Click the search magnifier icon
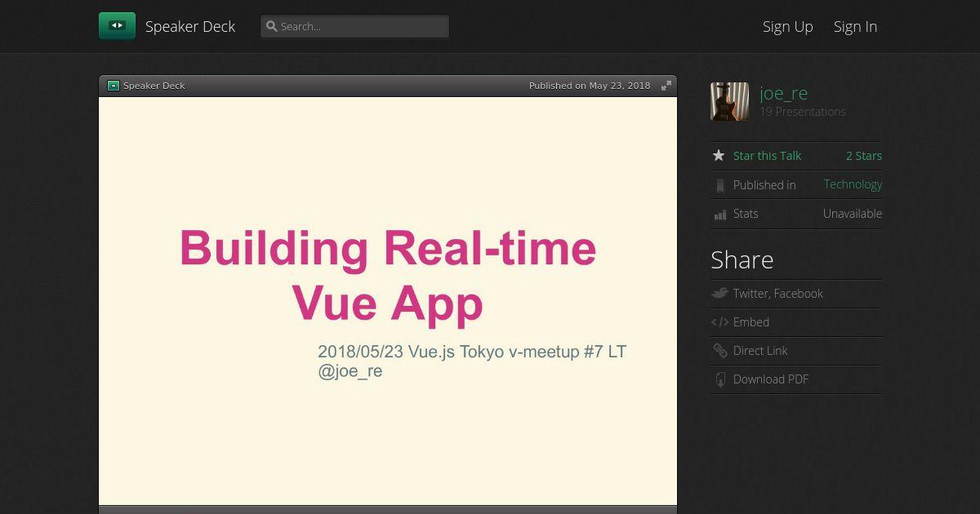The height and width of the screenshot is (514, 980). coord(272,26)
